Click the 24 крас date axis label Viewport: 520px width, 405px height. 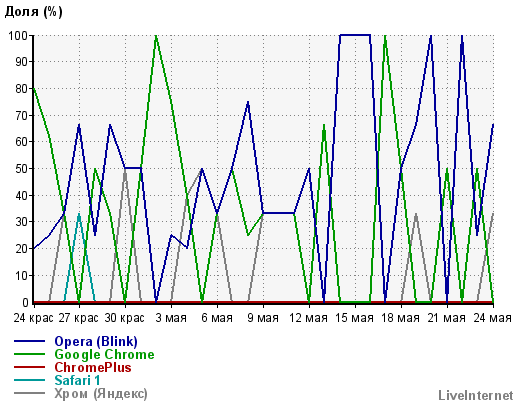[x=33, y=318]
